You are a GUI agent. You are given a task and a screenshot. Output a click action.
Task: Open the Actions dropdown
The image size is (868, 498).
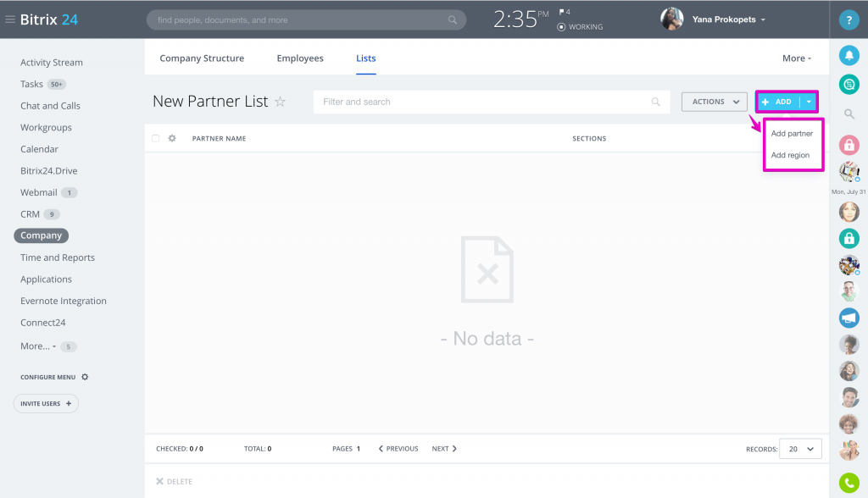714,102
